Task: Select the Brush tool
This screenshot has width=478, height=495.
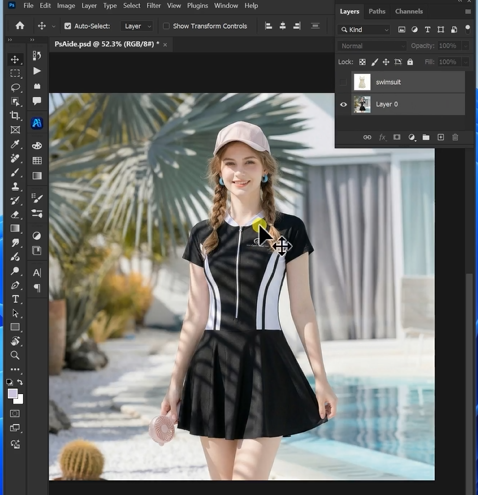Action: click(15, 172)
